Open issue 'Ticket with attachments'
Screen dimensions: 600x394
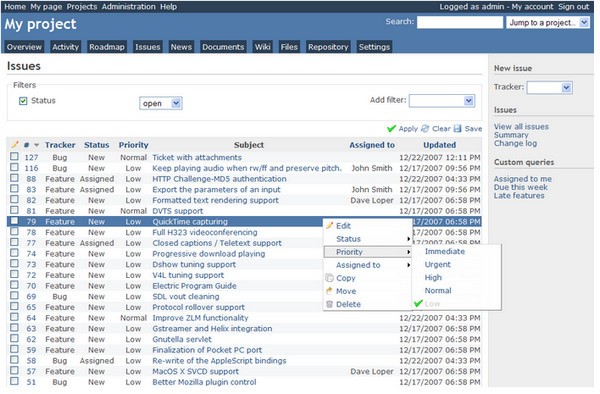[x=197, y=157]
